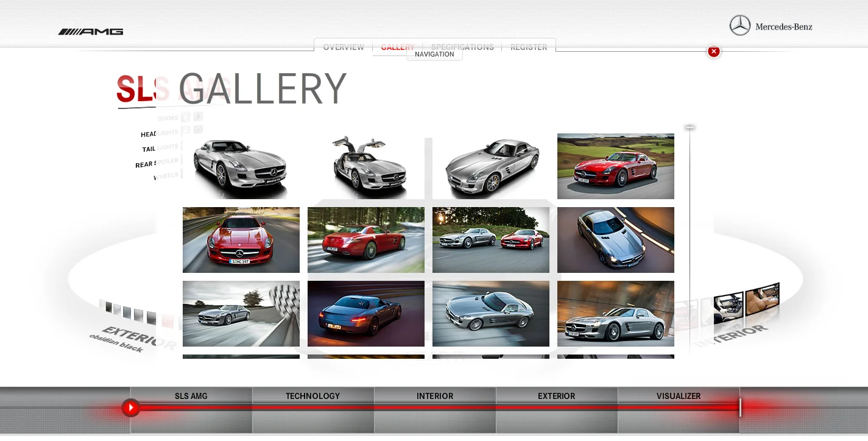The height and width of the screenshot is (441, 868).
Task: Open the Interior section in bottom bar
Action: point(435,396)
